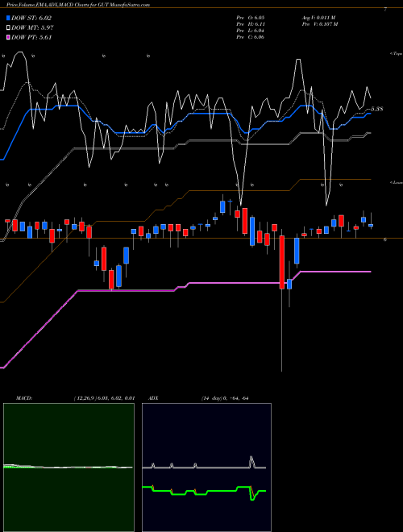This screenshot has width=403, height=532.
Task: Click the 'Pre C: 6.06' value
Action: [251, 36]
